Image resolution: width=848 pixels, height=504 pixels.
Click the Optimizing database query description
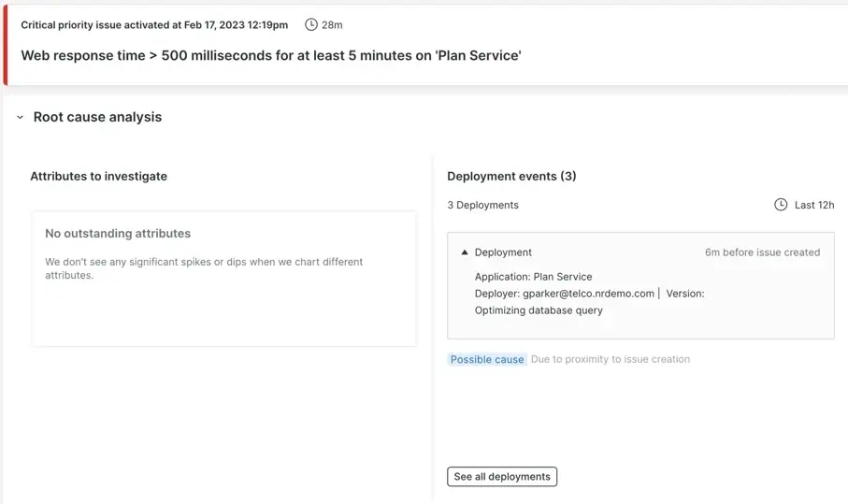point(539,310)
